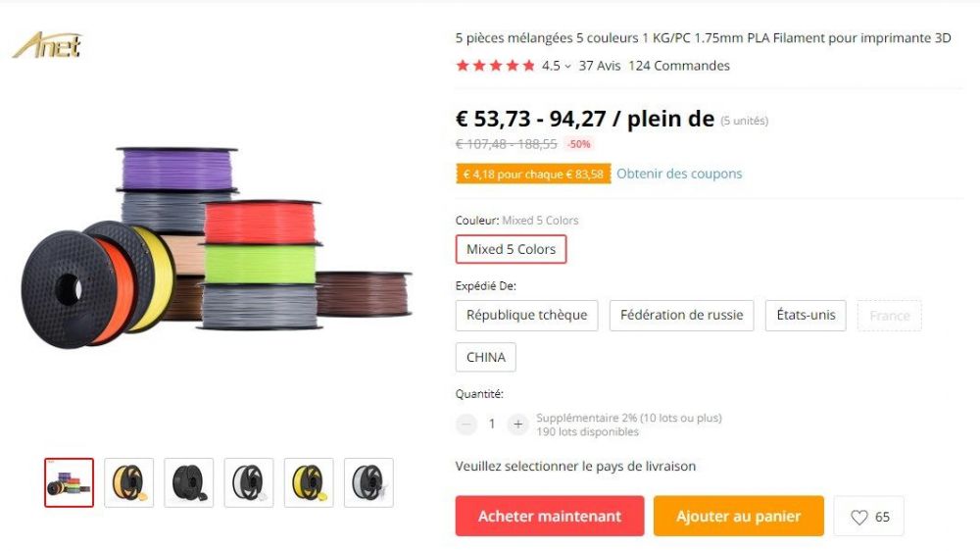This screenshot has height=551, width=980.
Task: Select the black filament spool thumbnail
Action: pyautogui.click(x=189, y=482)
